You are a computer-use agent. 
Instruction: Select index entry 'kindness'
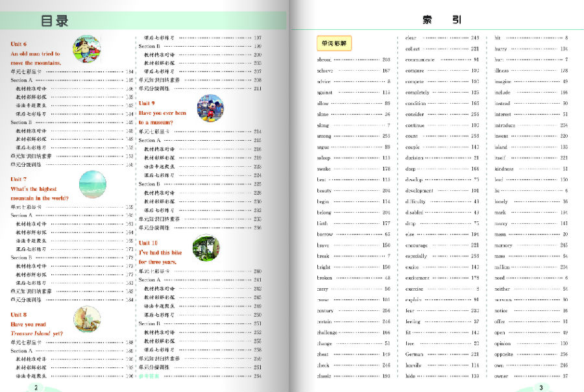tap(531, 169)
